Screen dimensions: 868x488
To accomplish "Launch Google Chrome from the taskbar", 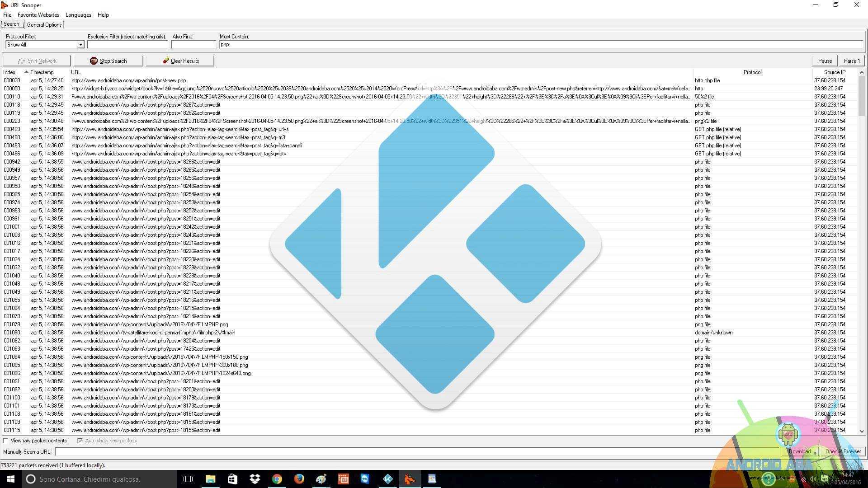I will (x=277, y=479).
